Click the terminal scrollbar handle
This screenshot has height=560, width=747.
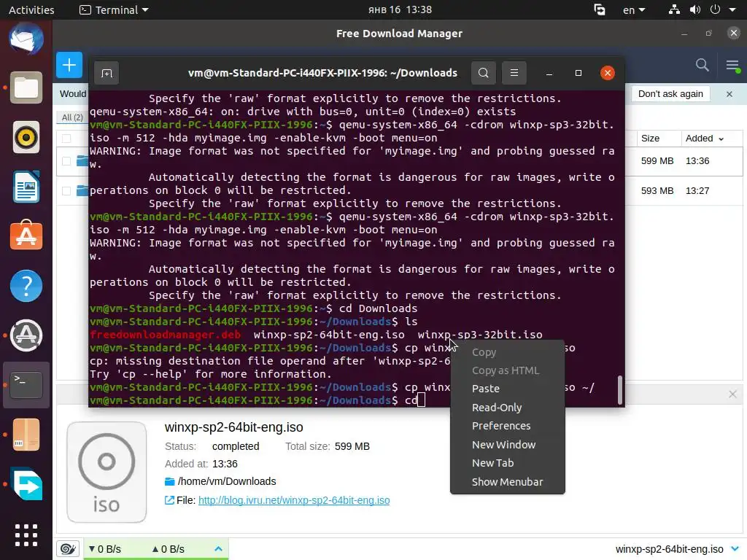620,390
